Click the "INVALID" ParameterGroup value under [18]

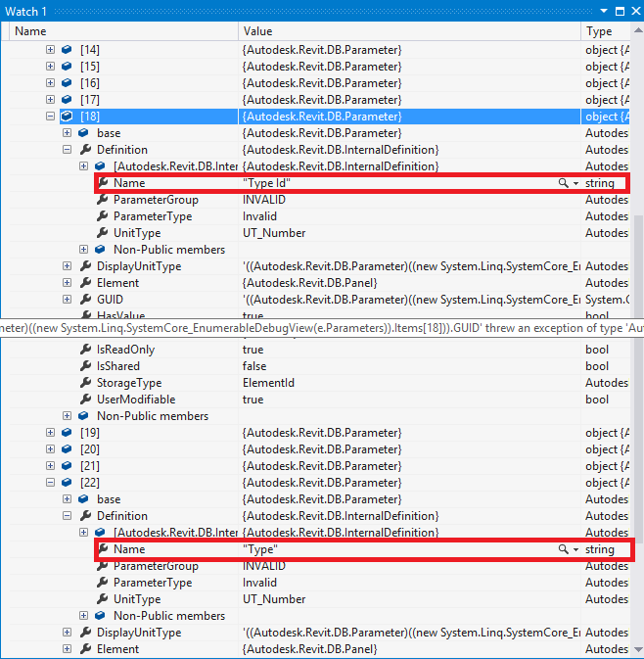(x=264, y=200)
